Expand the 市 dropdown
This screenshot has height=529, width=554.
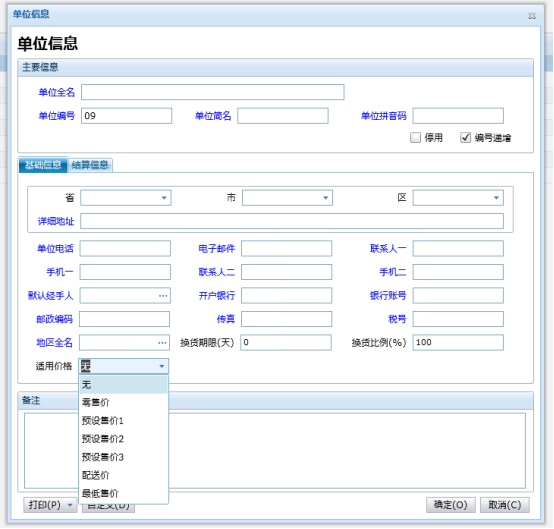pyautogui.click(x=326, y=198)
